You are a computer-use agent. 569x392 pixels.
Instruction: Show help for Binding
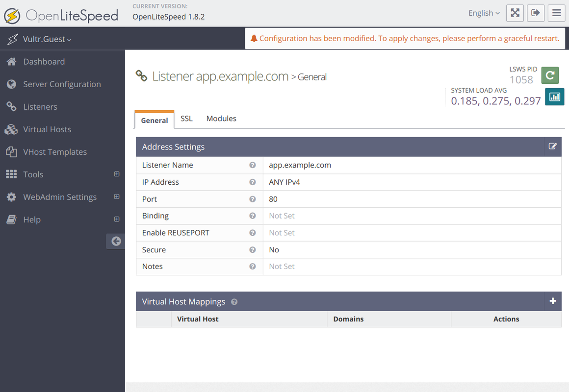click(x=253, y=216)
